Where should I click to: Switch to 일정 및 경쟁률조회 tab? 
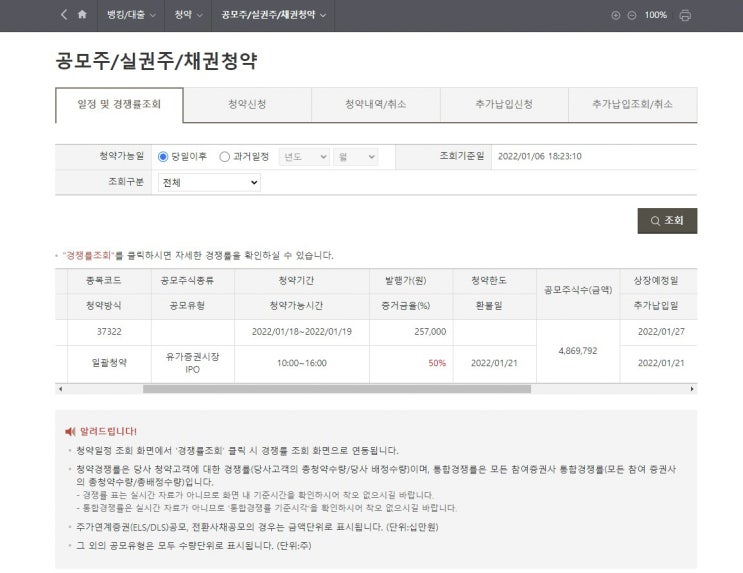click(x=119, y=104)
